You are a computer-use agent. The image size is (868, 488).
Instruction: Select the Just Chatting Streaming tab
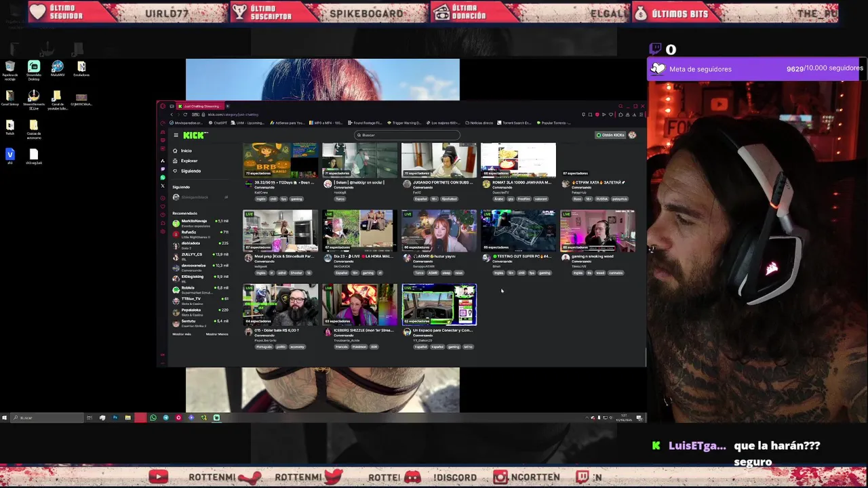pyautogui.click(x=200, y=106)
